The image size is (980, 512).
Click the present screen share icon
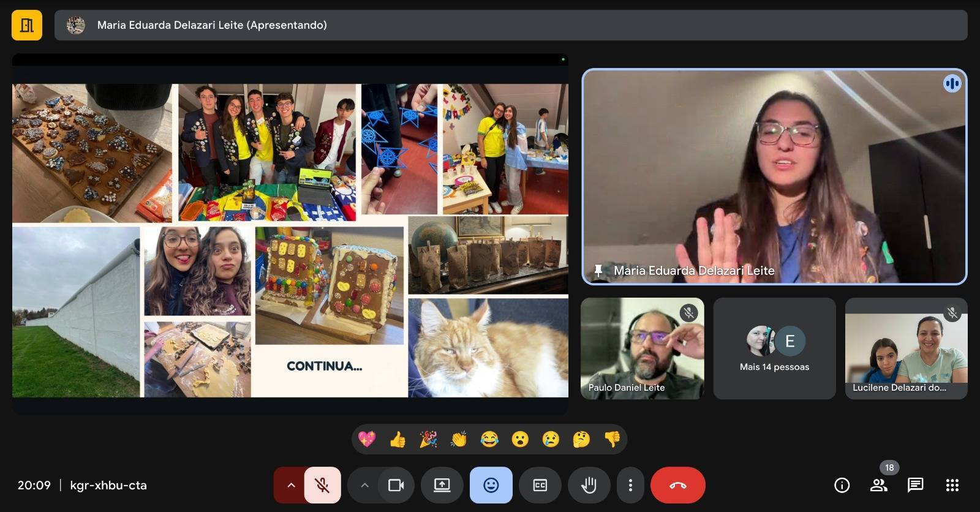coord(442,485)
